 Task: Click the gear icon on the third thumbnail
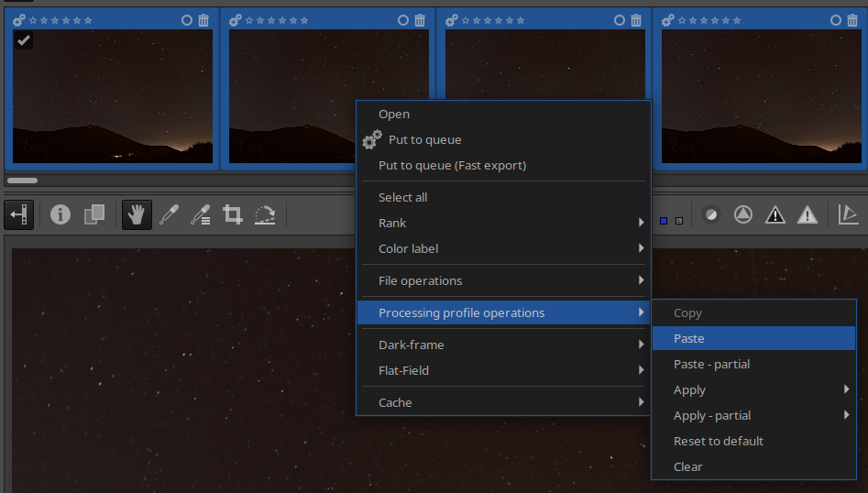[x=452, y=20]
